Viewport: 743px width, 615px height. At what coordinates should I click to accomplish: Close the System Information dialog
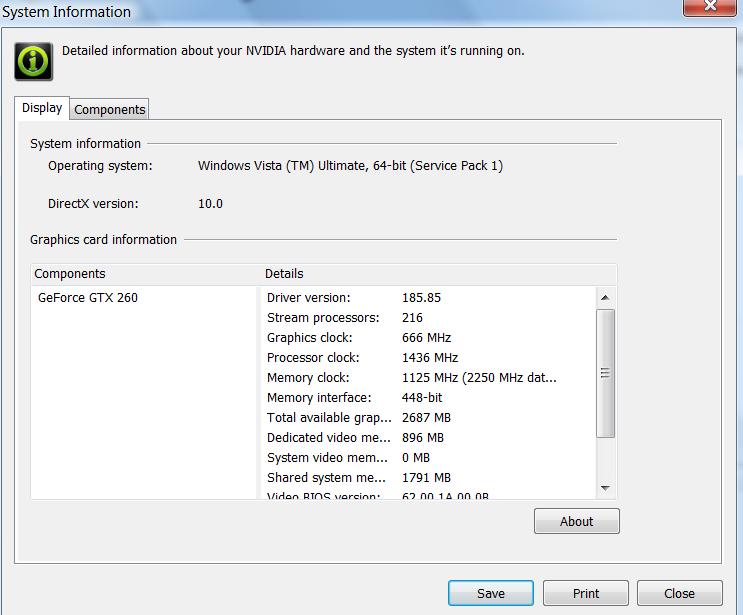(x=680, y=593)
